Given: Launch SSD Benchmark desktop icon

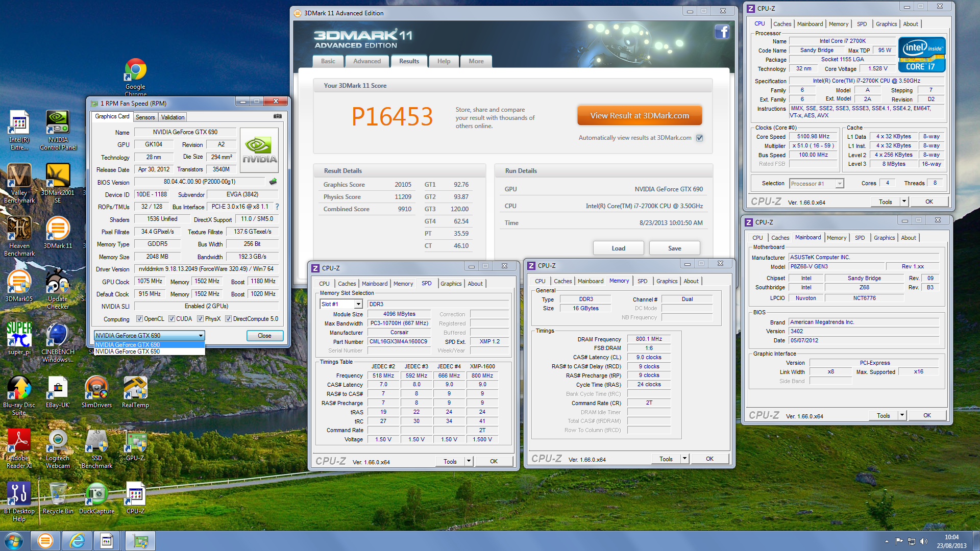Looking at the screenshot, I should (96, 449).
